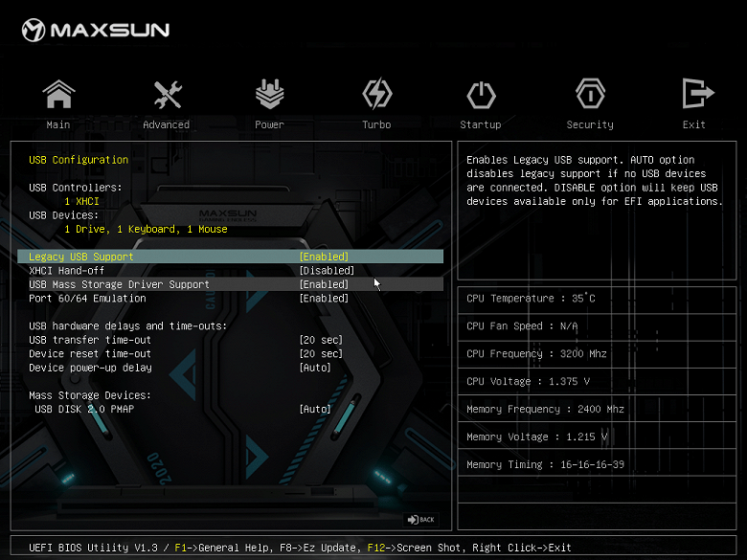Open Device reset time-out 20 sec options
This screenshot has height=560, width=747.
click(x=321, y=354)
